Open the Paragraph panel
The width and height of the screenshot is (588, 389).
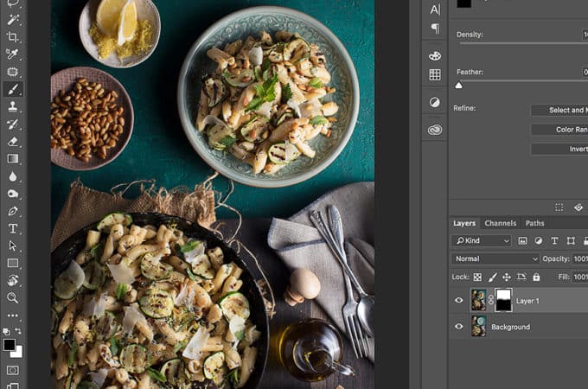[x=435, y=29]
